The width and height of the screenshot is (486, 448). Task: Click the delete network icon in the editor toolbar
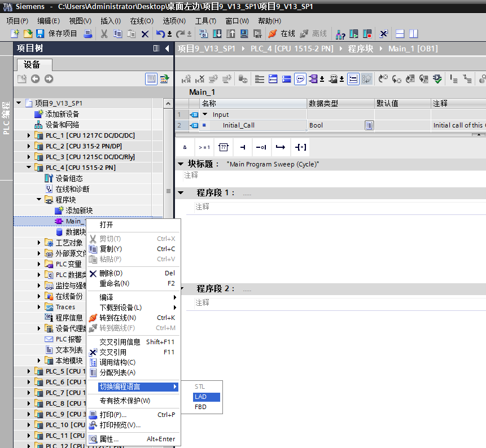pos(200,79)
